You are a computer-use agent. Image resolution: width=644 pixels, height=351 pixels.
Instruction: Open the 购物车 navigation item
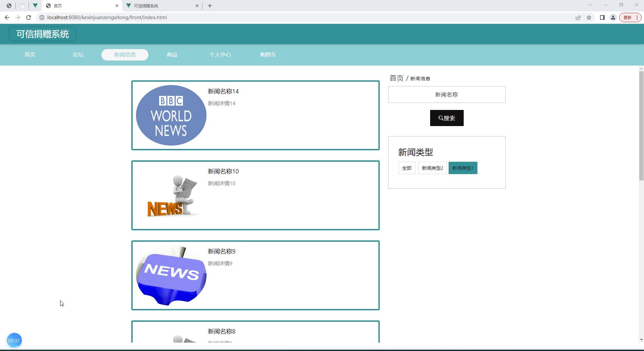268,54
